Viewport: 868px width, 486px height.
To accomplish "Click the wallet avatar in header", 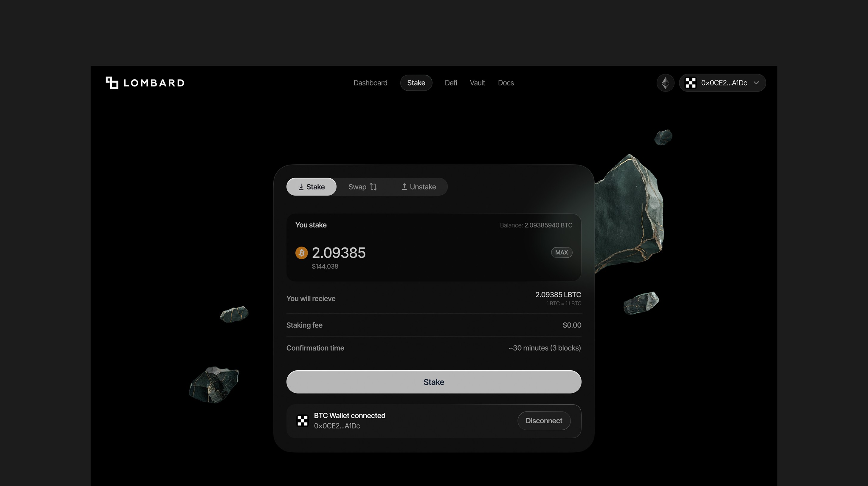I will pos(690,83).
